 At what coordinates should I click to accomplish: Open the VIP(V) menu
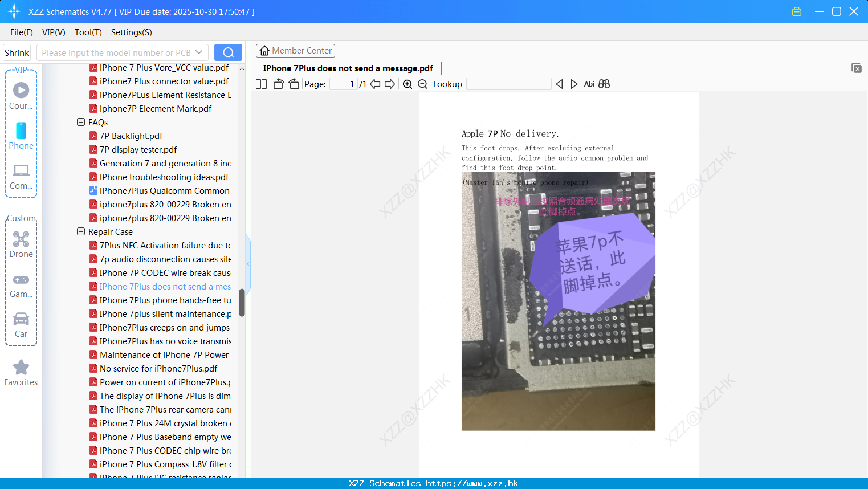(54, 32)
